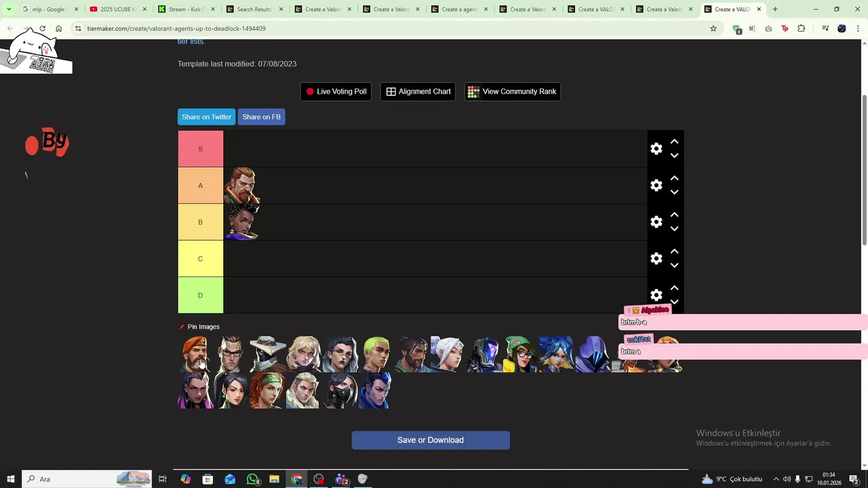This screenshot has height=488, width=868.
Task: Open a new browser tab
Action: tap(775, 9)
